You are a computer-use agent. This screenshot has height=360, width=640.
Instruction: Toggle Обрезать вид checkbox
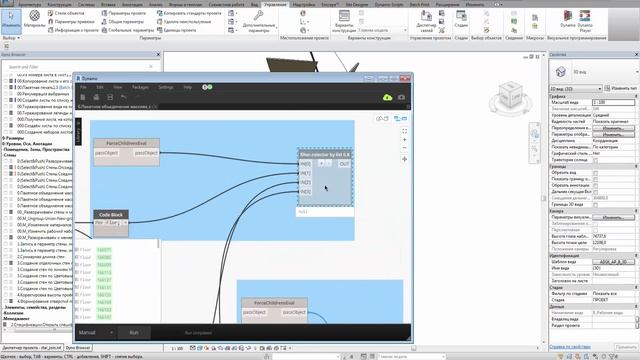coord(596,173)
